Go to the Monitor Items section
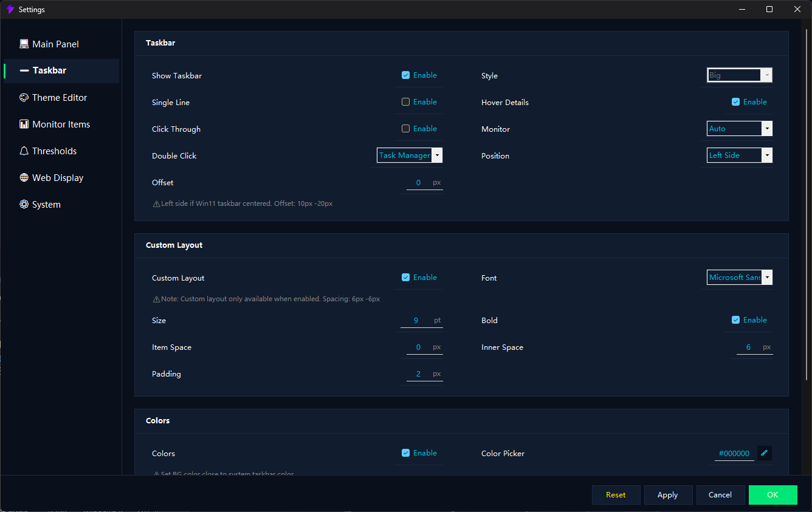Screen dimensions: 812x512 61,124
